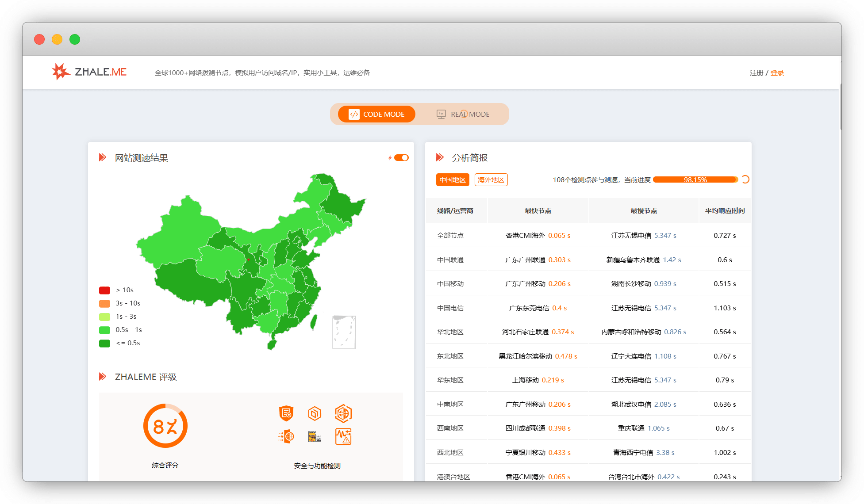Enable the 中国地区 region filter

click(x=453, y=179)
